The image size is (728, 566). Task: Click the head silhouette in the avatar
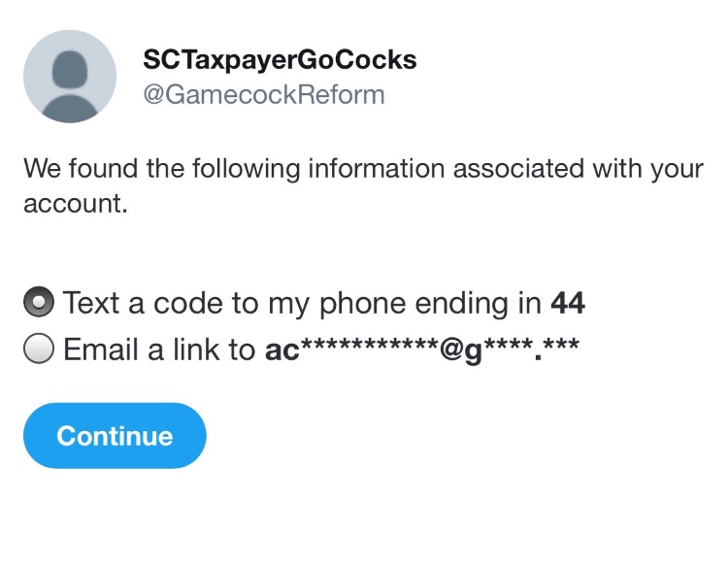[x=70, y=69]
